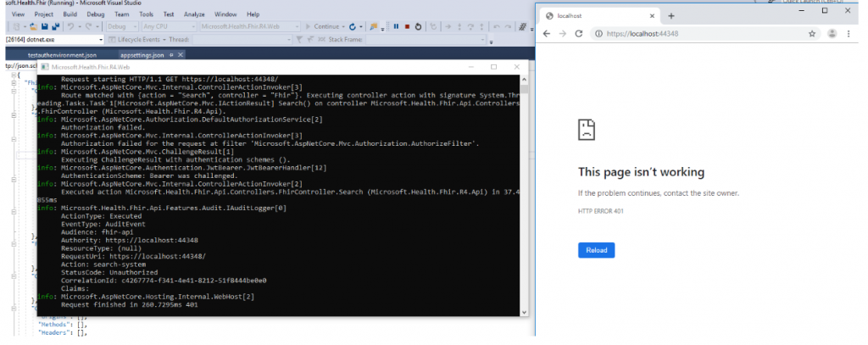Bookmark this page with the star icon

pos(811,33)
